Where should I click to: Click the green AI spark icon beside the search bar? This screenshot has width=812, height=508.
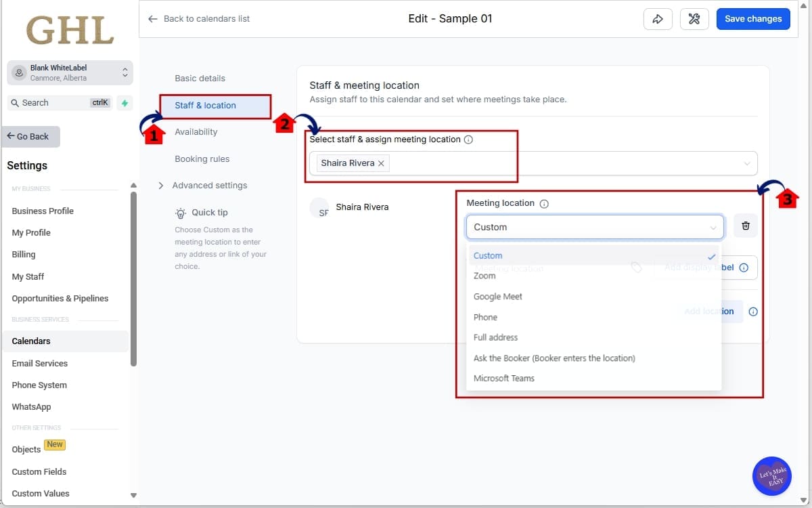[125, 102]
